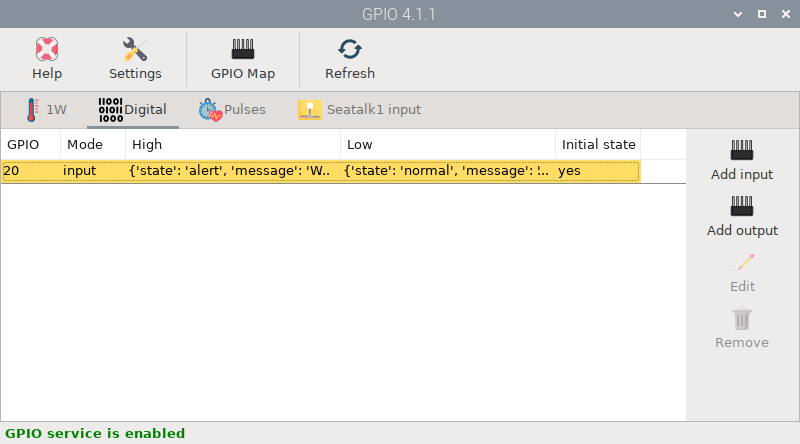
Task: Click the Add input chip icon
Action: pyautogui.click(x=742, y=150)
